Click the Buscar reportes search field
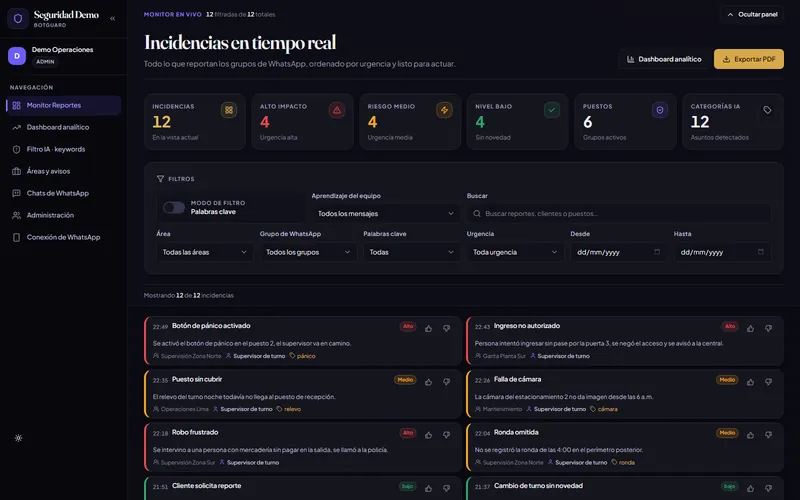800x500 pixels. pyautogui.click(x=619, y=213)
